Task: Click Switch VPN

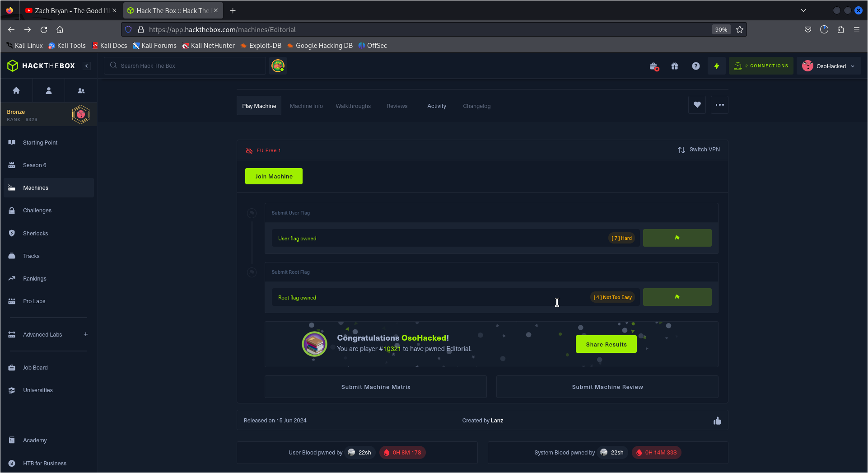Action: (x=699, y=150)
